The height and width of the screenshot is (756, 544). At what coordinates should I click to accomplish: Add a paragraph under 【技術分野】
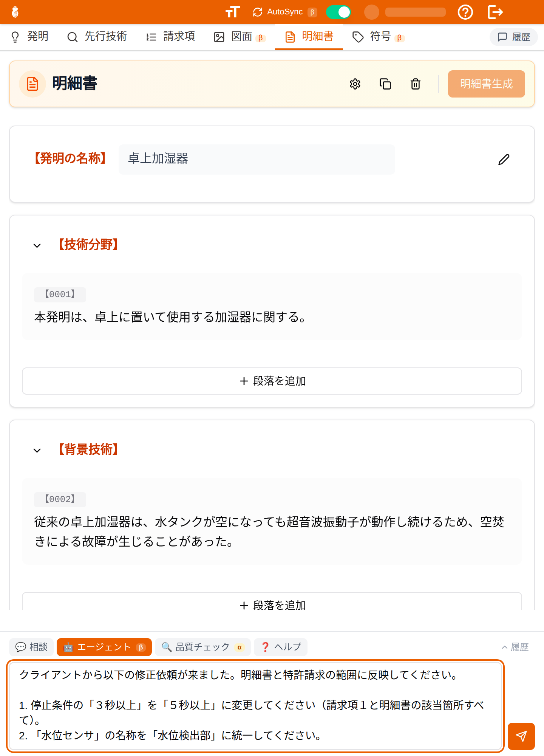coord(272,381)
